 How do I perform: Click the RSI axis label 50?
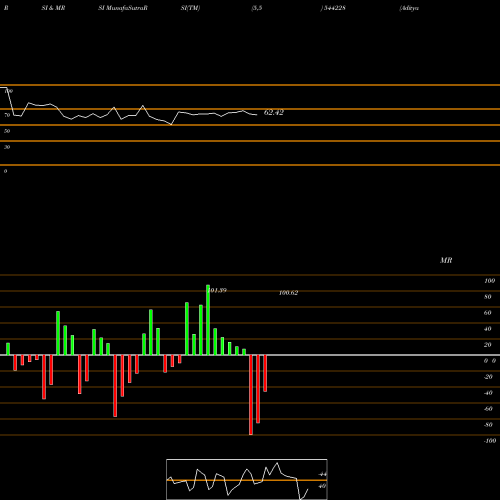(x=7, y=131)
